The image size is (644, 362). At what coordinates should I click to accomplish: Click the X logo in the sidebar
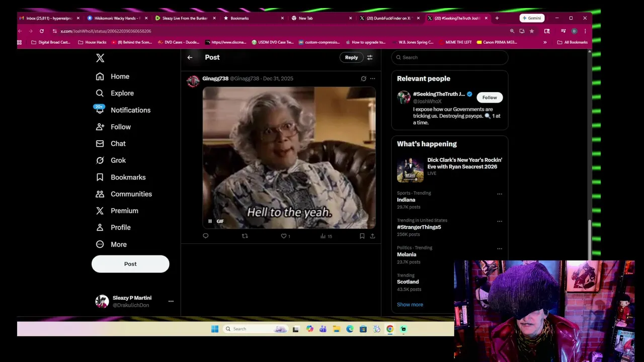(100, 58)
